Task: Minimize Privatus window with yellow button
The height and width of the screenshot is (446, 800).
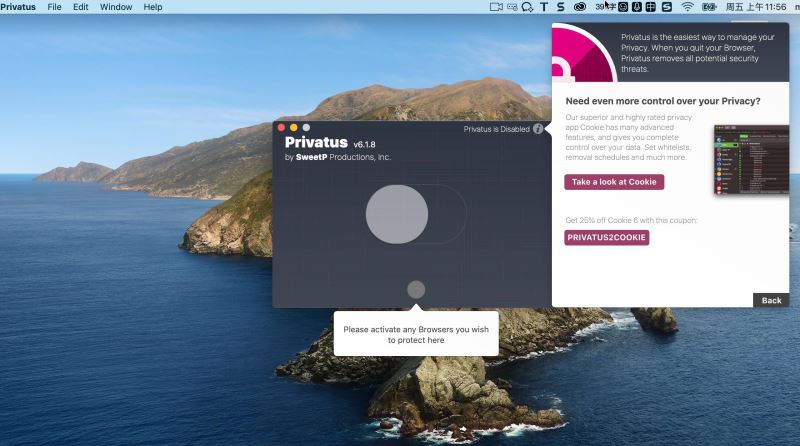Action: [x=293, y=128]
